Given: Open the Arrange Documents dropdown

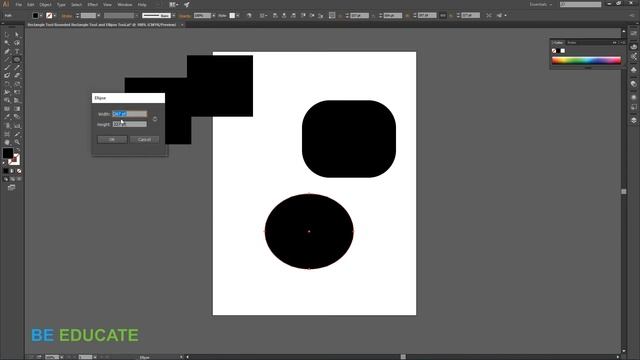Looking at the screenshot, I should tap(173, 4).
